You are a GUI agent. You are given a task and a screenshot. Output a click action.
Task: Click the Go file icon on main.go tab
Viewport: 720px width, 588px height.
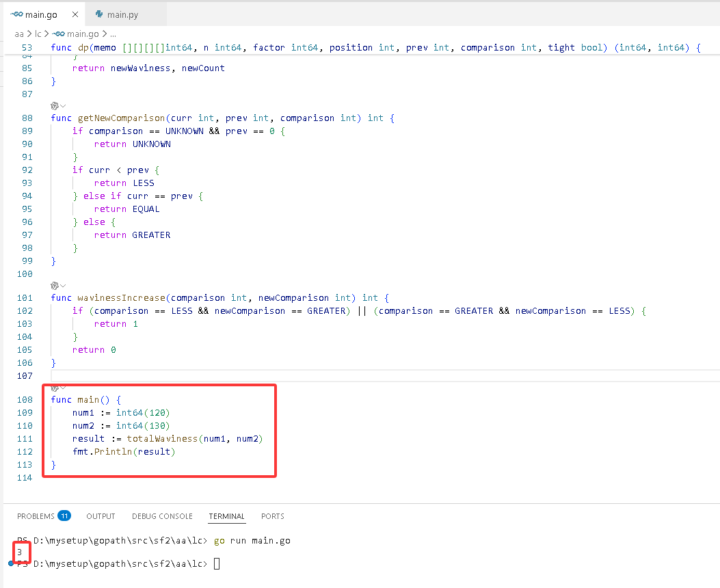click(x=16, y=14)
